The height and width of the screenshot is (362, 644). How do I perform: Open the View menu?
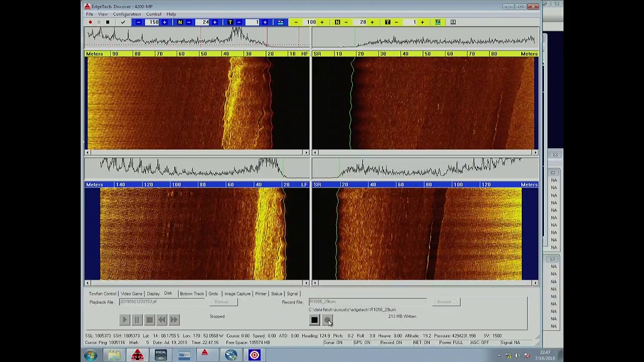[x=103, y=14]
